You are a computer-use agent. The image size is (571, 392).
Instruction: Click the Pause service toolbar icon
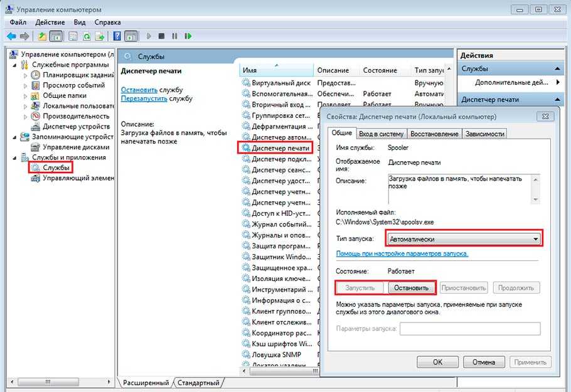click(x=174, y=36)
